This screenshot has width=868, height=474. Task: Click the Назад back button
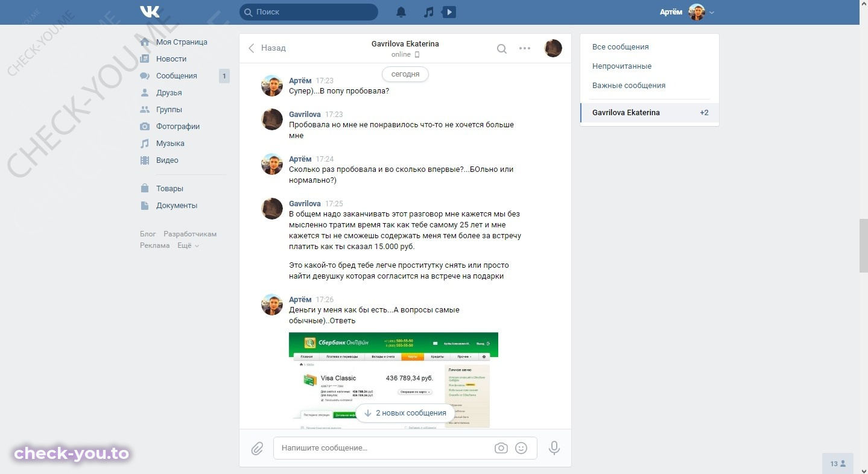(x=267, y=48)
